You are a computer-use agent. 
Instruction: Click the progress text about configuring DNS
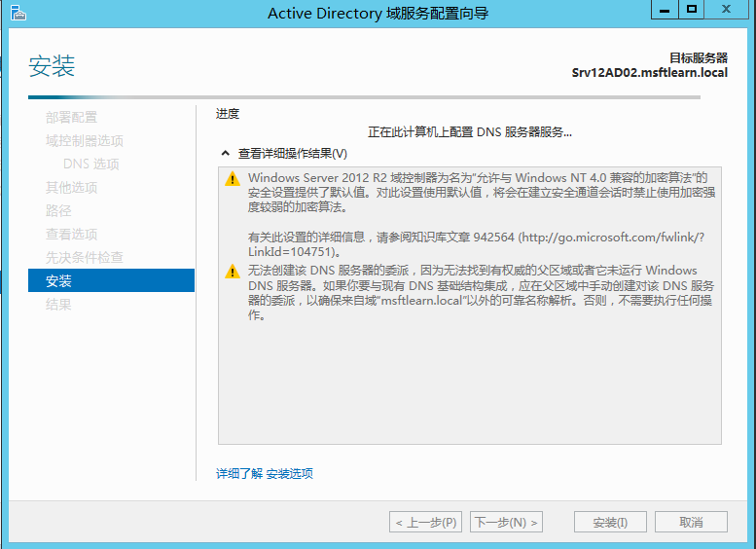pos(470,132)
